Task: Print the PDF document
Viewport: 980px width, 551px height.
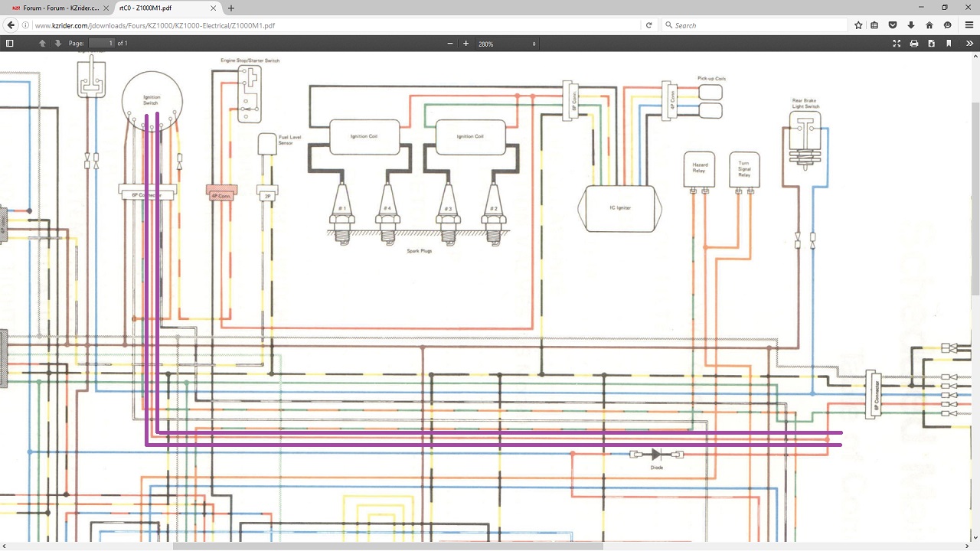Action: point(913,44)
